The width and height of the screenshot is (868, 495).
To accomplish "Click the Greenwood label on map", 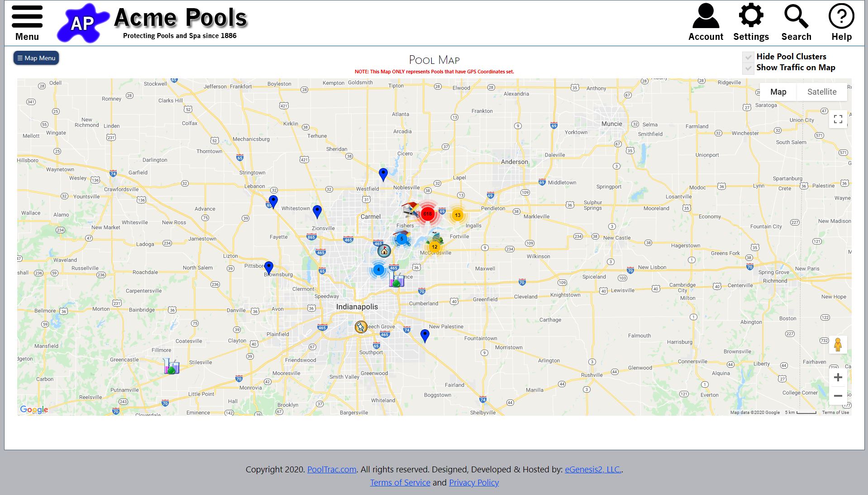I will [x=374, y=373].
